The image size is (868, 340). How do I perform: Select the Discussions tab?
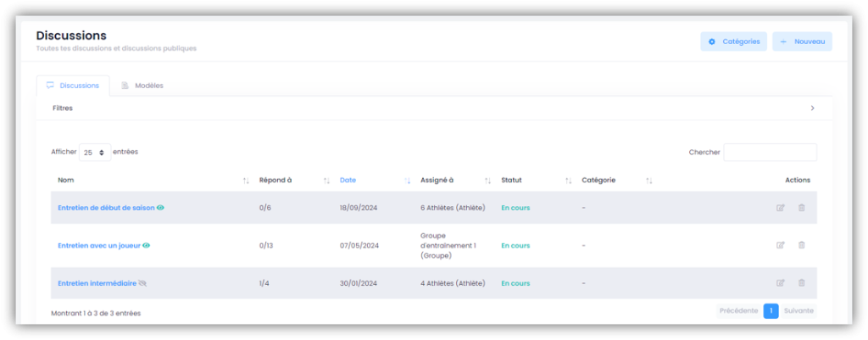(73, 86)
